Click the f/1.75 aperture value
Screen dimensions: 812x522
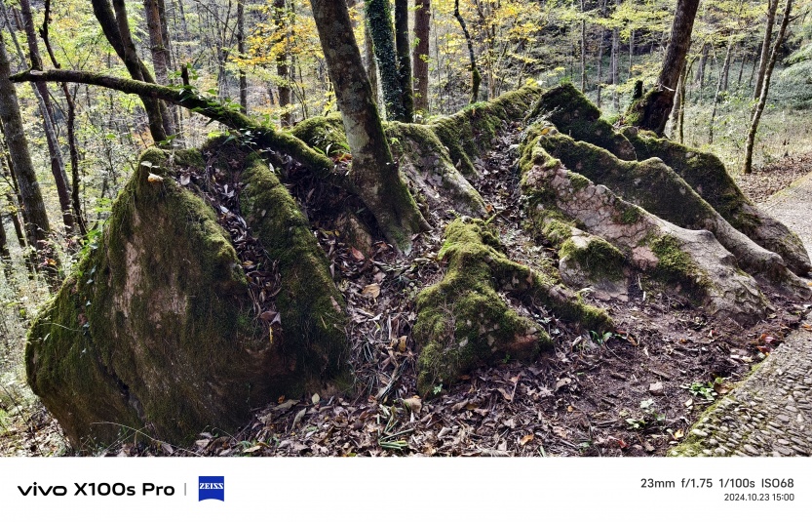pos(697,483)
